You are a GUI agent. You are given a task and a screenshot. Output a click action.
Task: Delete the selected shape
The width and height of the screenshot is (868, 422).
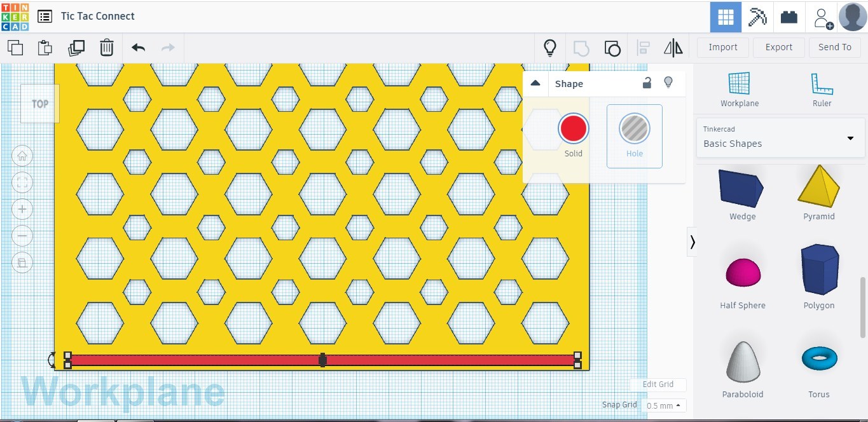click(107, 48)
